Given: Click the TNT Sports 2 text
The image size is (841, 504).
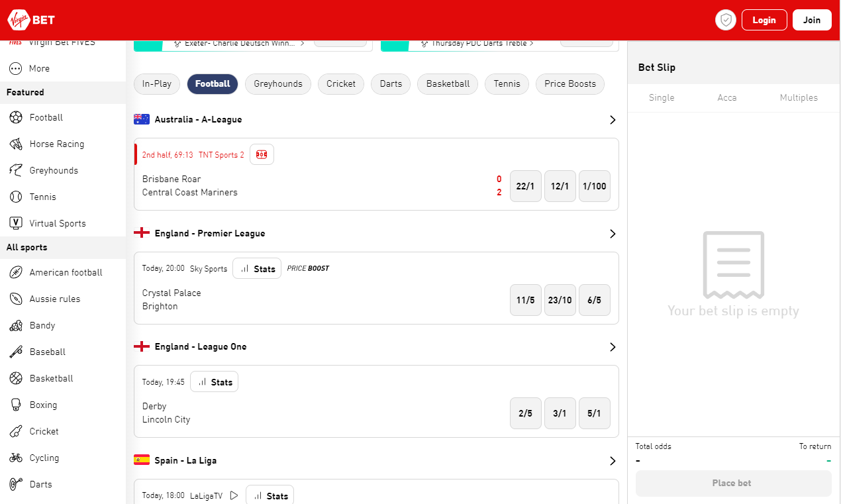Looking at the screenshot, I should tap(221, 155).
